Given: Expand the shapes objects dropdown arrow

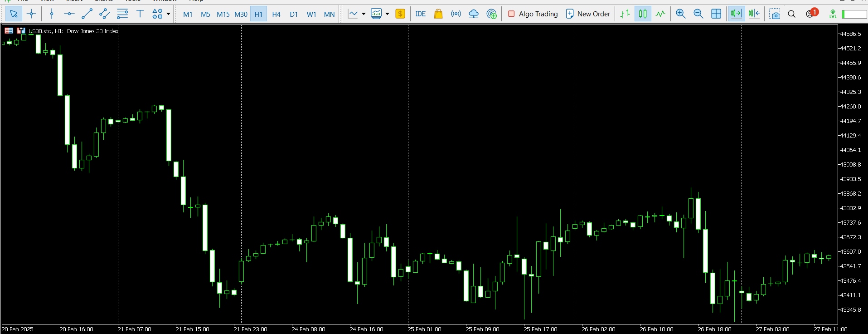Looking at the screenshot, I should tap(169, 14).
